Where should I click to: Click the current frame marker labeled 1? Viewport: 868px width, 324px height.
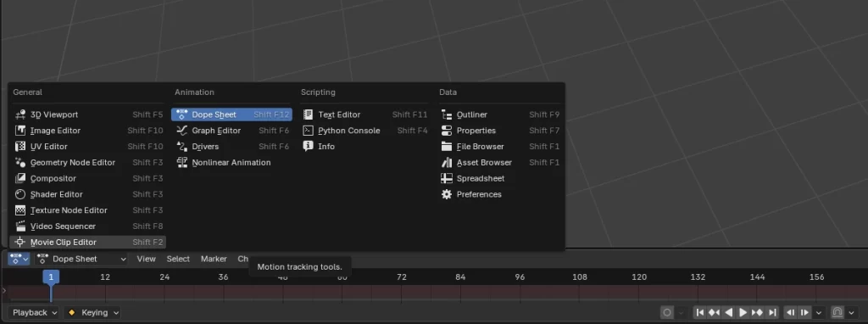[51, 277]
